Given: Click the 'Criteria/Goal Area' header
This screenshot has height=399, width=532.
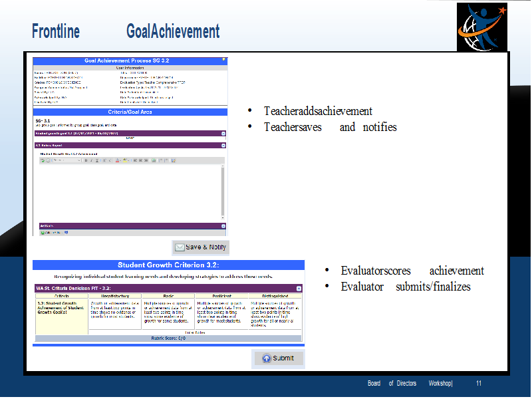Looking at the screenshot, I should coord(130,112).
